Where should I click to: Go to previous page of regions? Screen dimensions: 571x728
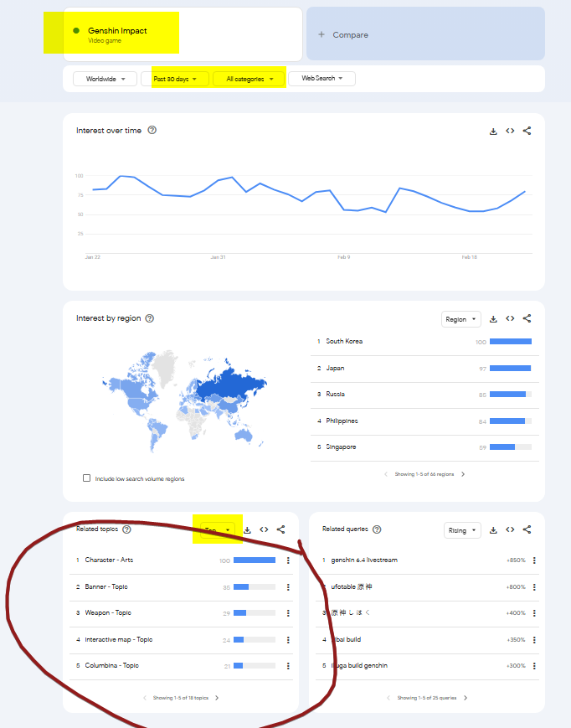point(386,474)
